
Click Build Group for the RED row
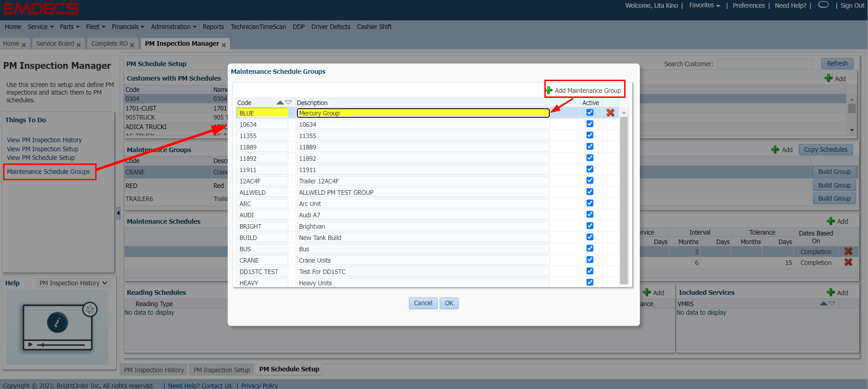pyautogui.click(x=834, y=185)
